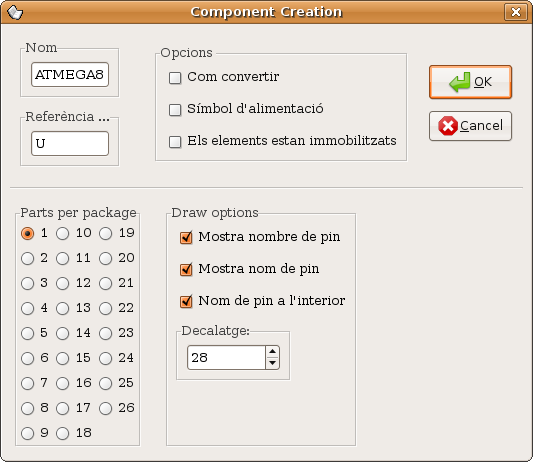The height and width of the screenshot is (462, 533).
Task: Increase Decalatge value with up arrow
Action: [272, 352]
